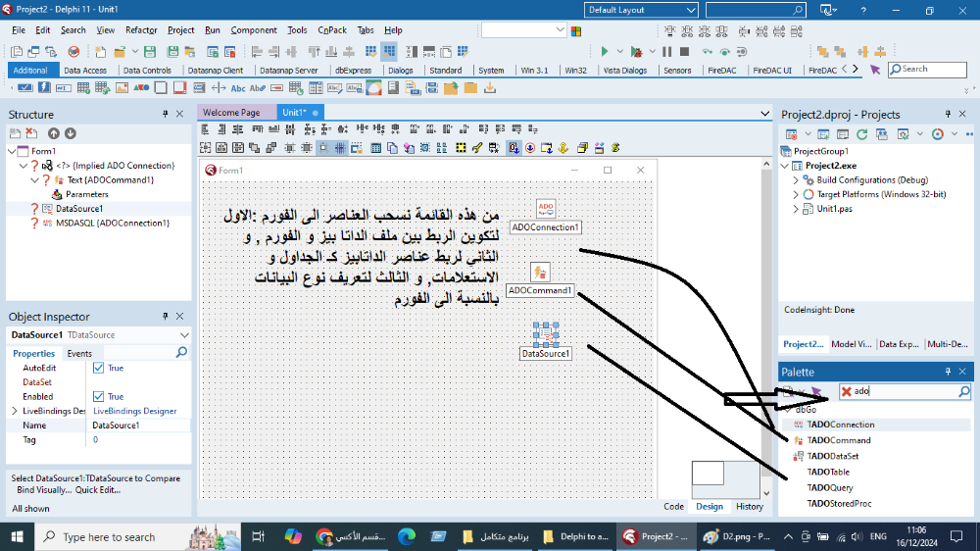Click the Quick Edit... link
The width and height of the screenshot is (980, 551).
click(x=97, y=489)
